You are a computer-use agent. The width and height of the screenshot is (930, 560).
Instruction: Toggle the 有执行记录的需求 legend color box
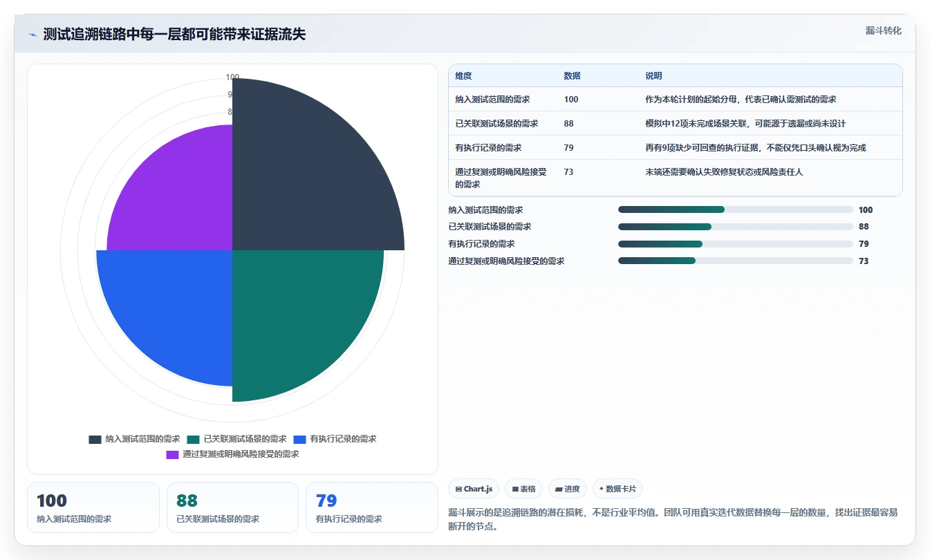[299, 439]
